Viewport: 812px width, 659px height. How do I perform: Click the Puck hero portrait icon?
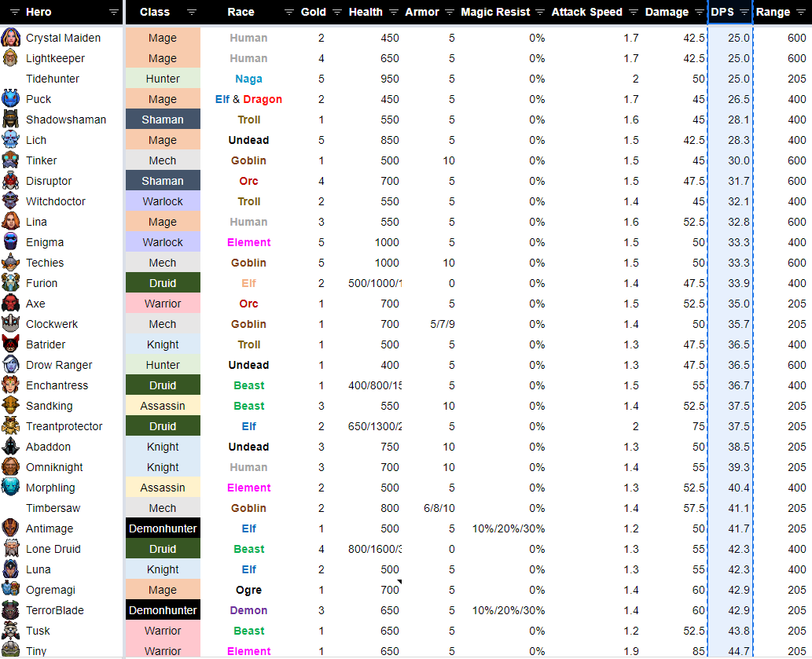point(10,99)
